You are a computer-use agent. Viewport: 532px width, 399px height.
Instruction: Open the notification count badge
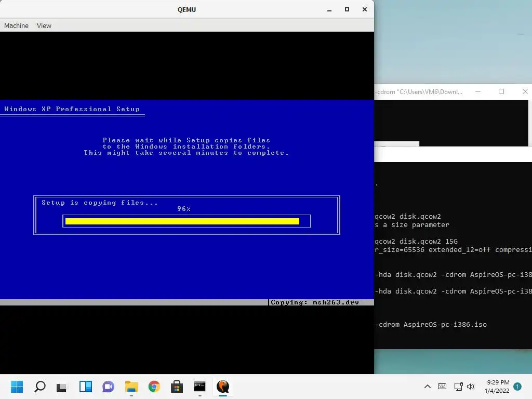[517, 387]
